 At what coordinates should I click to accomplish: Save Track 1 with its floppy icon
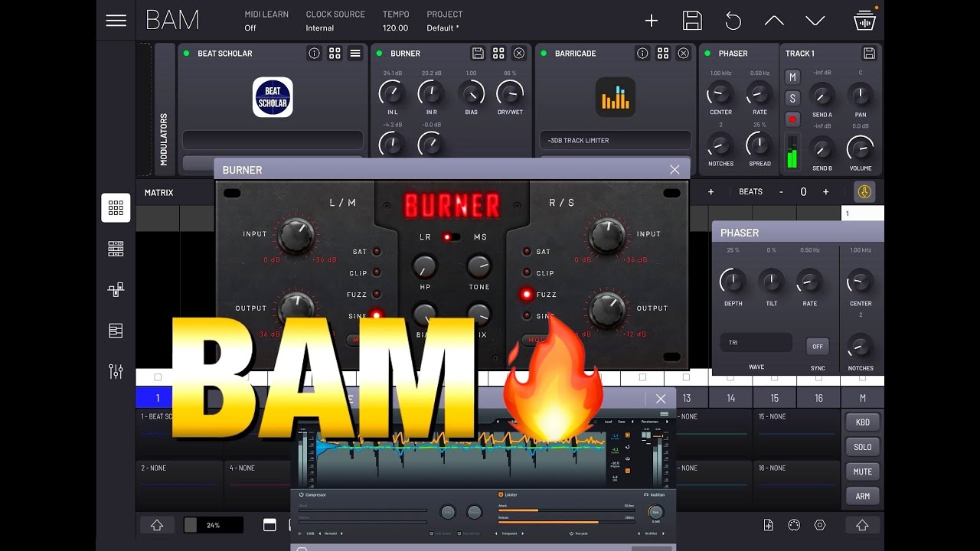pos(869,54)
